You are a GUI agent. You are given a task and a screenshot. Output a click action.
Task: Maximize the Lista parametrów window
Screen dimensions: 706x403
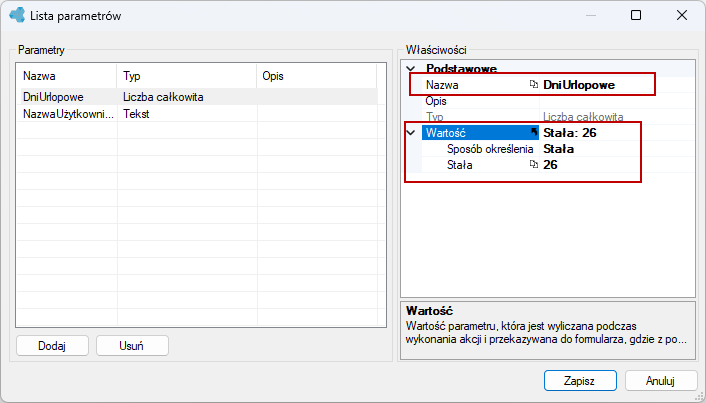click(636, 15)
